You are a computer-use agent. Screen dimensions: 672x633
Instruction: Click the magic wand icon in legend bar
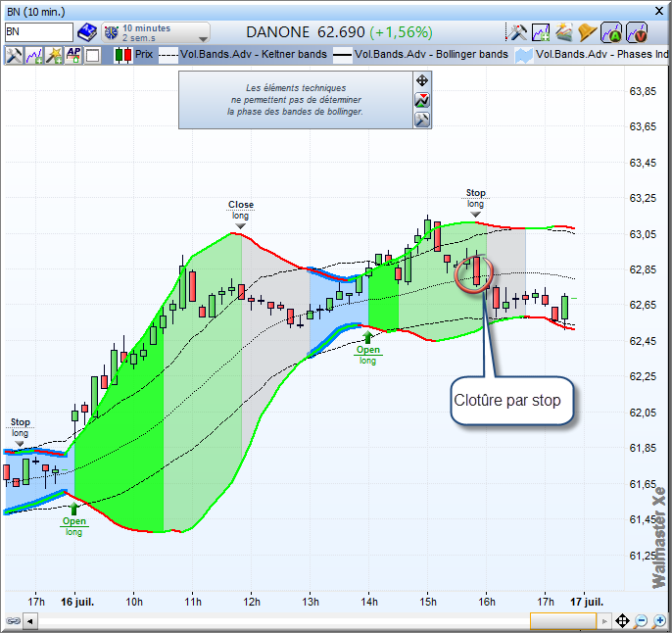click(x=54, y=55)
